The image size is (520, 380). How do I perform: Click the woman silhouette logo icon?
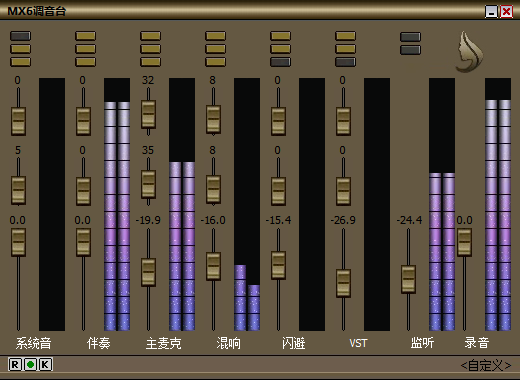[x=469, y=52]
